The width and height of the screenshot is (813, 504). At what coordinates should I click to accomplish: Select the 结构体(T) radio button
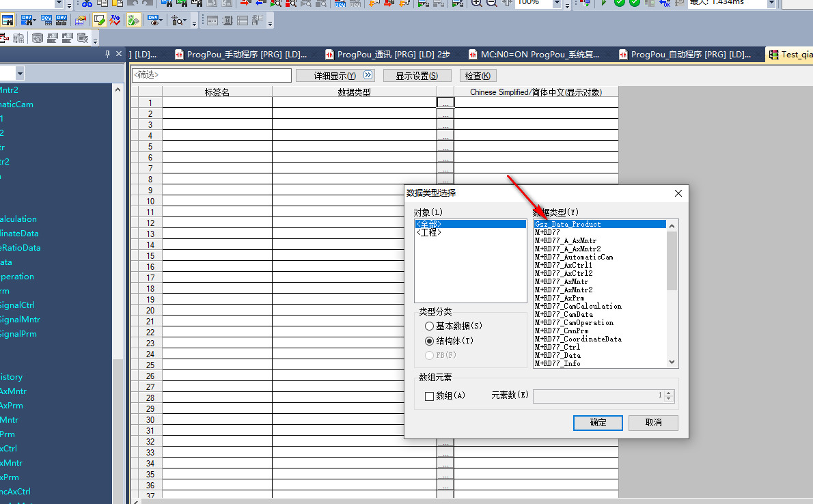pyautogui.click(x=429, y=341)
